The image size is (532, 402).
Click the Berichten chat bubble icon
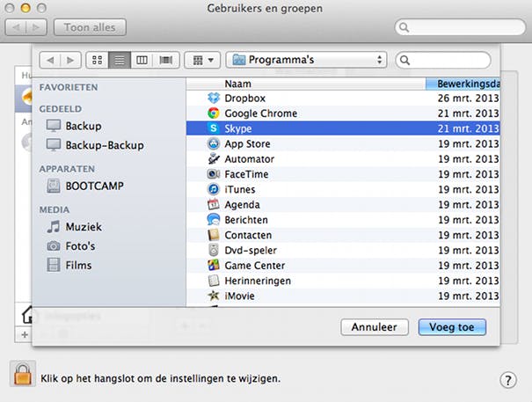214,220
